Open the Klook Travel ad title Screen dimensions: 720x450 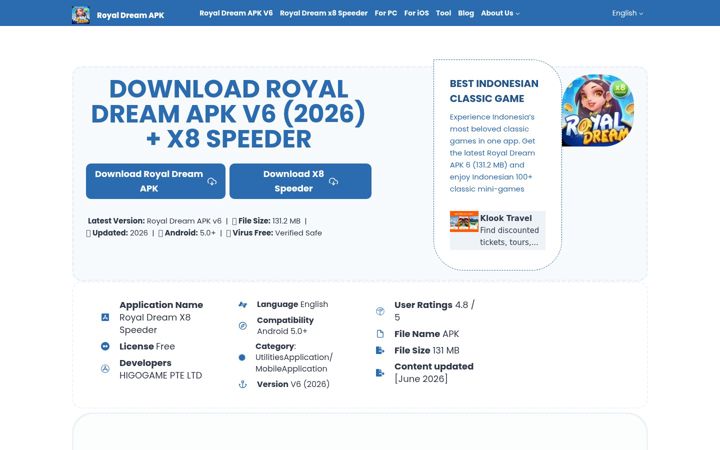click(506, 218)
